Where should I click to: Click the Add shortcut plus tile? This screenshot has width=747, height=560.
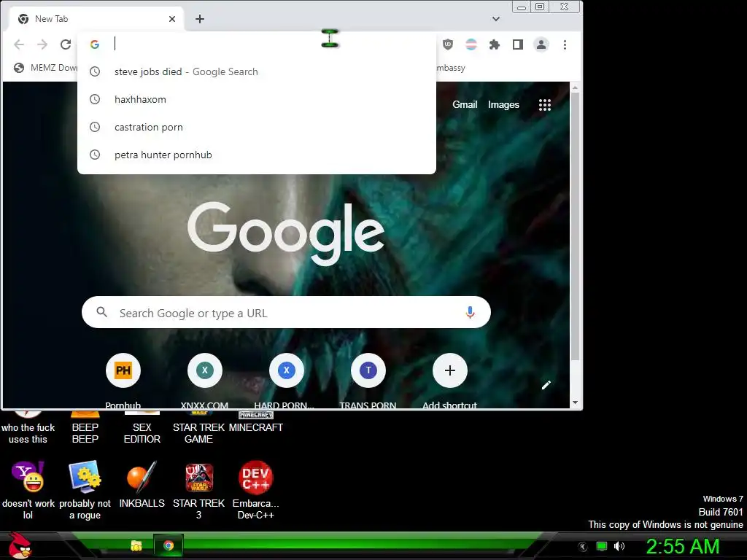449,370
